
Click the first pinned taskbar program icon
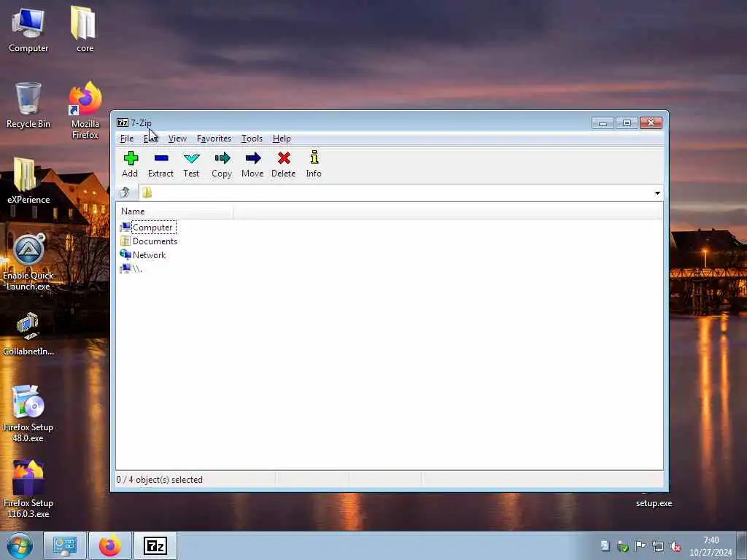(x=65, y=545)
